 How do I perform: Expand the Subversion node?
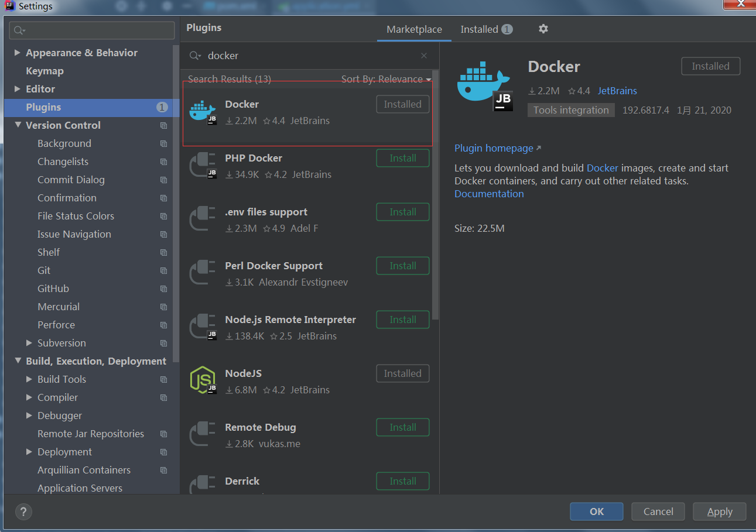click(x=29, y=343)
